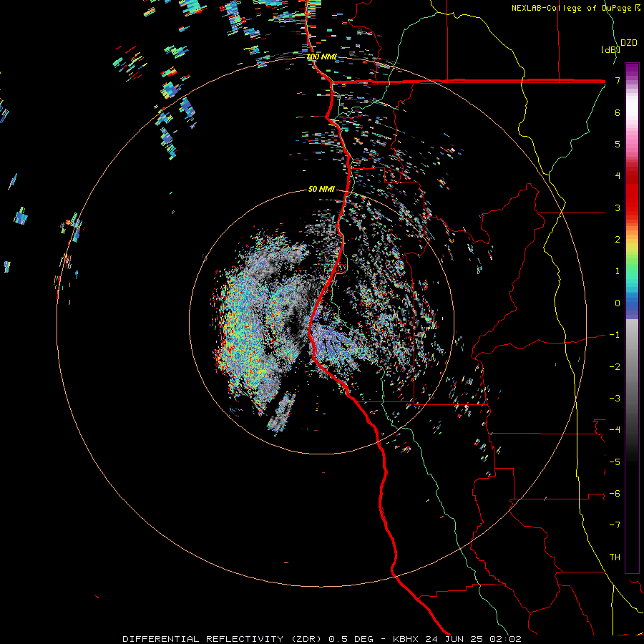Click the ZDR color scale bar

632,318
